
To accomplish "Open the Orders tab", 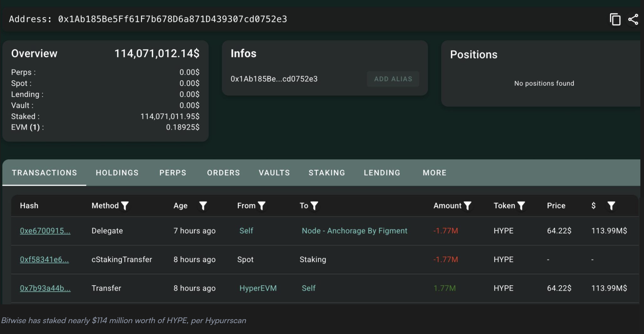I will (x=224, y=173).
